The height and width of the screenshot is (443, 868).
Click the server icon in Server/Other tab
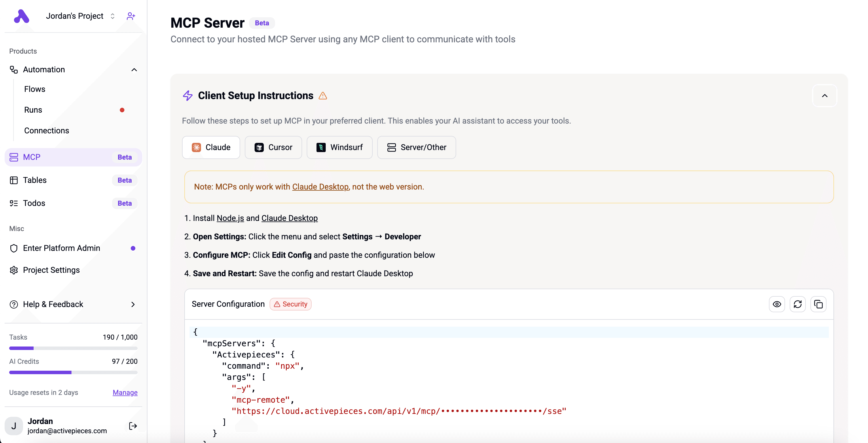(x=391, y=147)
